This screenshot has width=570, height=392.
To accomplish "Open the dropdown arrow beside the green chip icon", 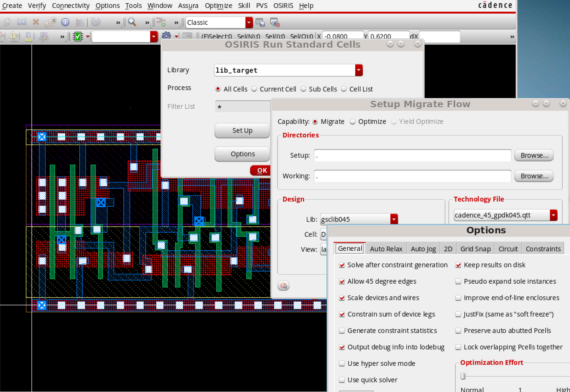I will [88, 37].
